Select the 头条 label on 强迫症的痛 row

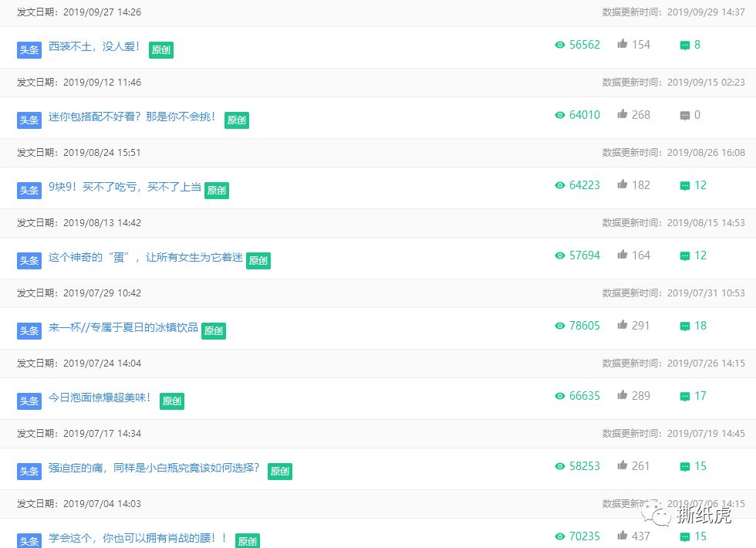29,471
